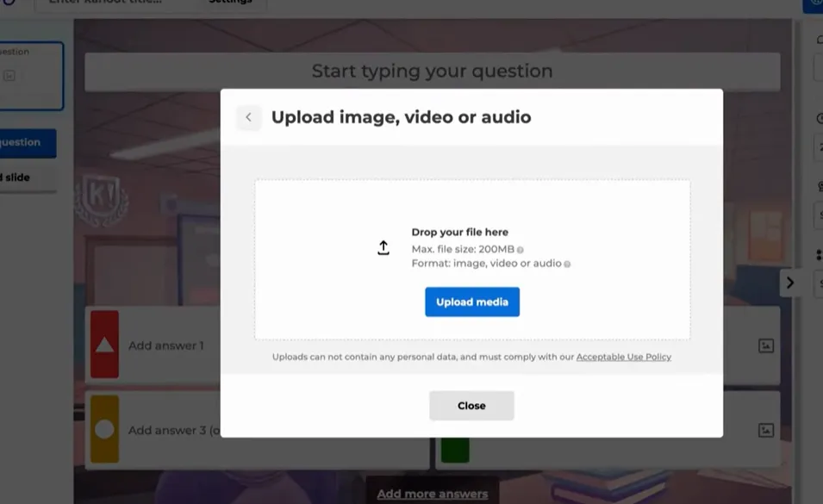Click info icon beside Format line
The width and height of the screenshot is (823, 504).
click(x=567, y=264)
